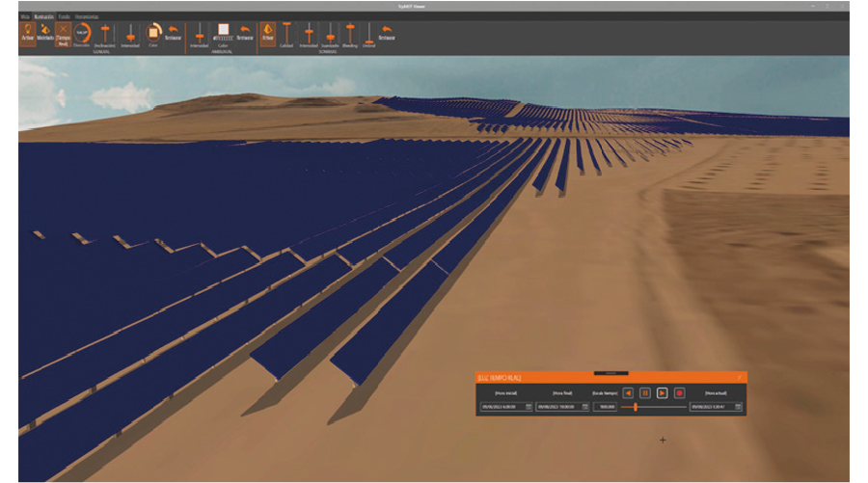868x483 pixels.
Task: Open the Hora inicial calendar picker
Action: click(x=529, y=407)
